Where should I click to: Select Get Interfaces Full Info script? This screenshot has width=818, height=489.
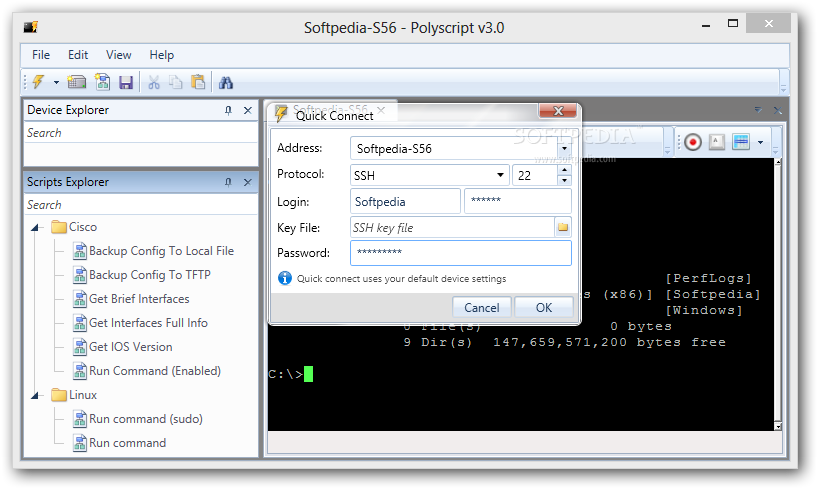140,323
